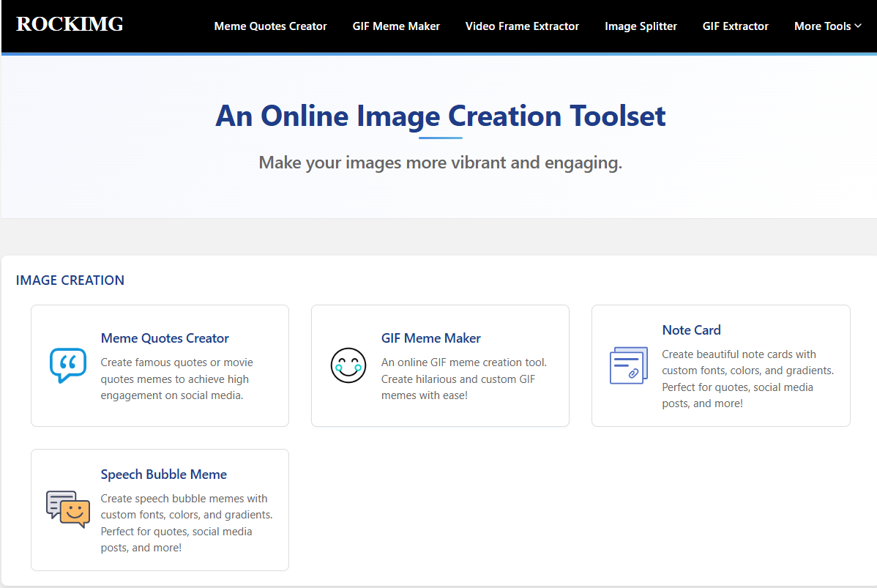Viewport: 877px width, 588px height.
Task: Click the chevron next to More Tools
Action: pos(857,26)
